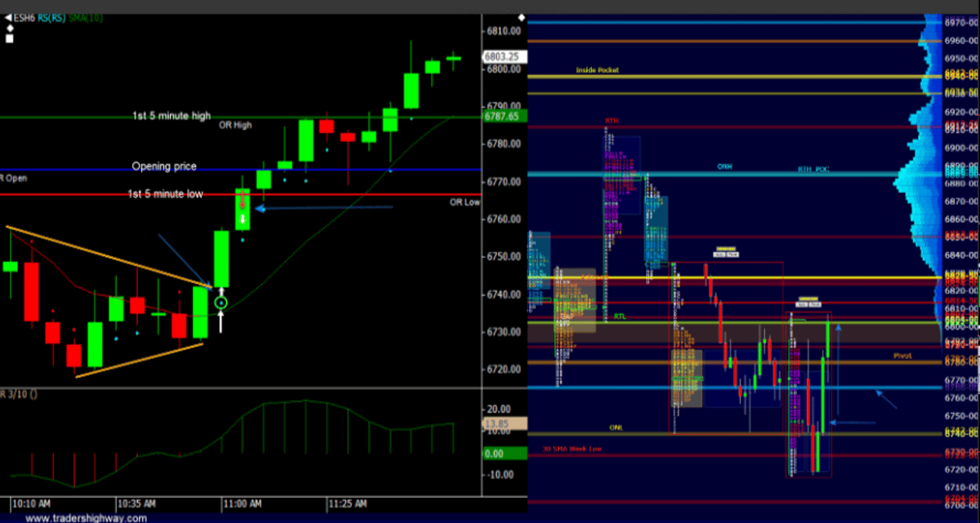Click the diamond marker at the top right of the chart

click(522, 17)
